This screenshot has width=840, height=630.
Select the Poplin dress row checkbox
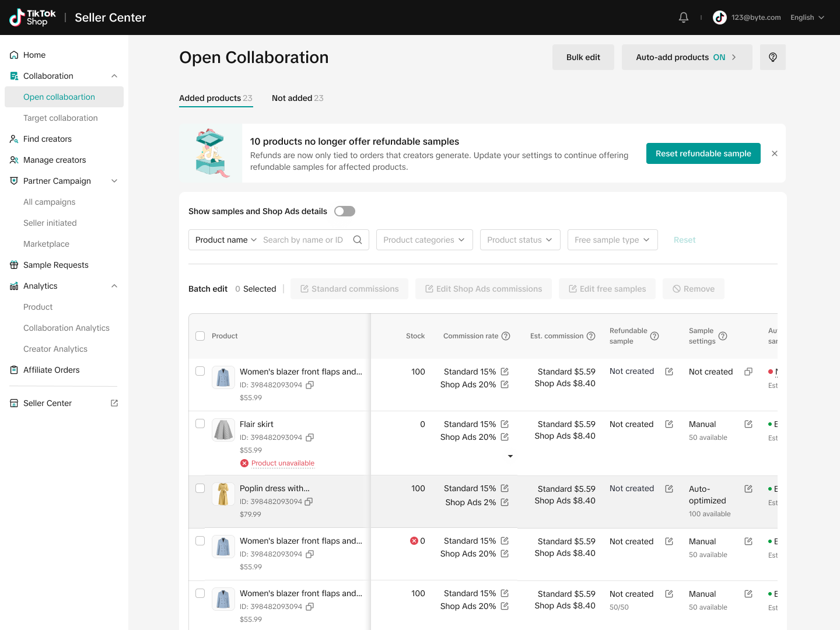point(200,488)
